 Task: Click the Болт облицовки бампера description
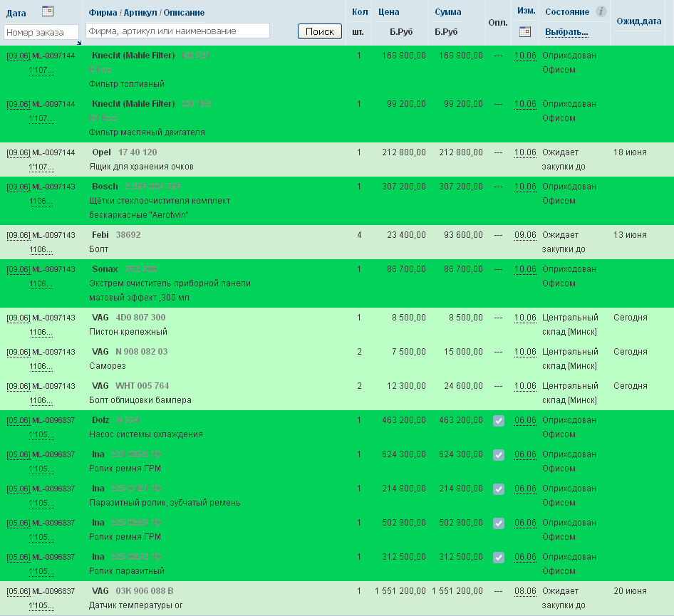[x=140, y=400]
